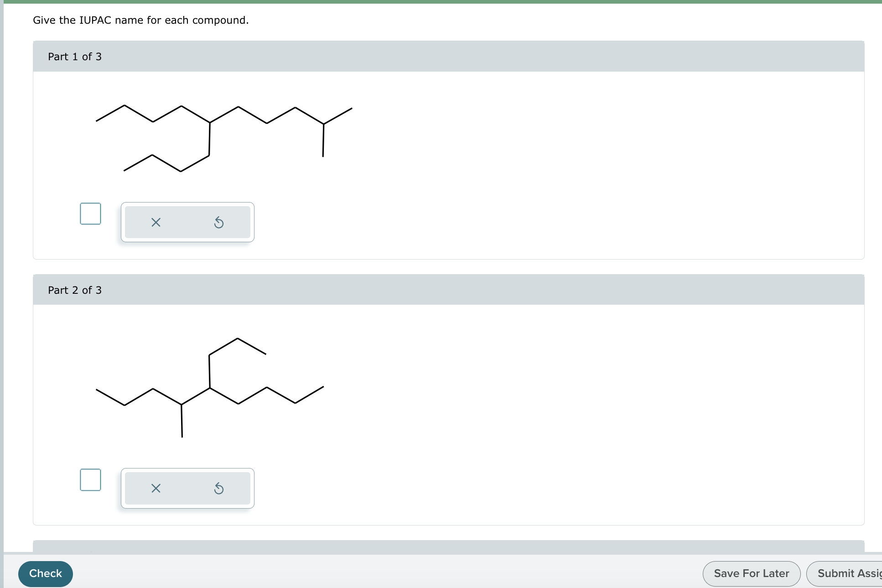Click Save For Later

(x=751, y=573)
